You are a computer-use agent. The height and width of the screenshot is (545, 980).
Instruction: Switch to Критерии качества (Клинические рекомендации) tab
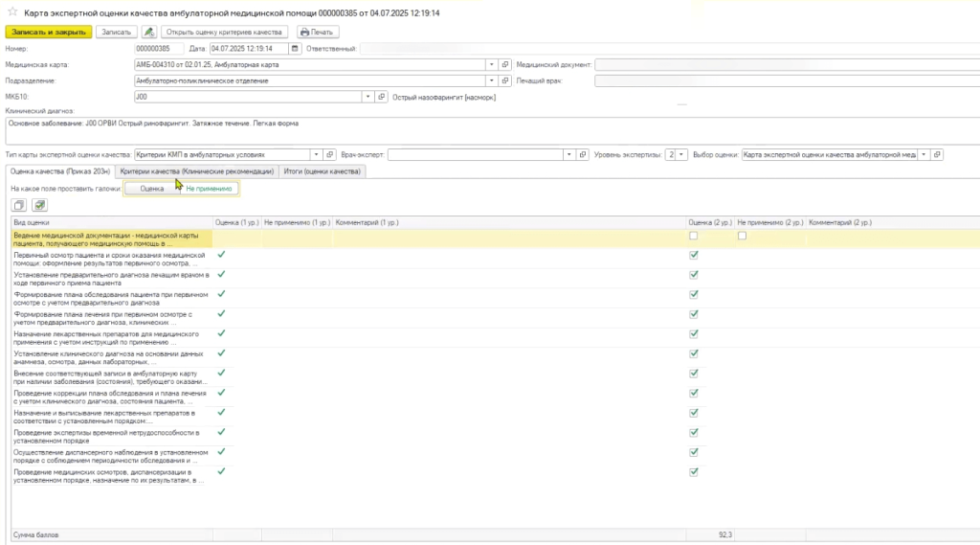click(x=196, y=171)
